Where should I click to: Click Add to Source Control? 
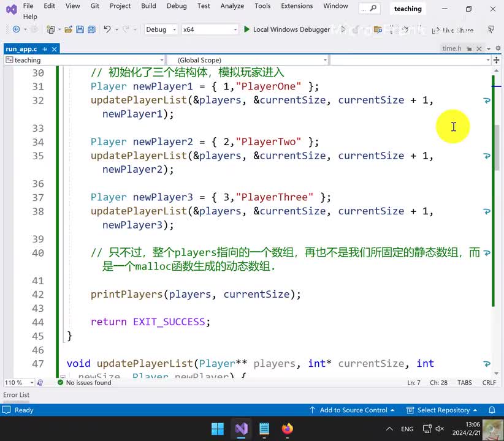point(352,410)
